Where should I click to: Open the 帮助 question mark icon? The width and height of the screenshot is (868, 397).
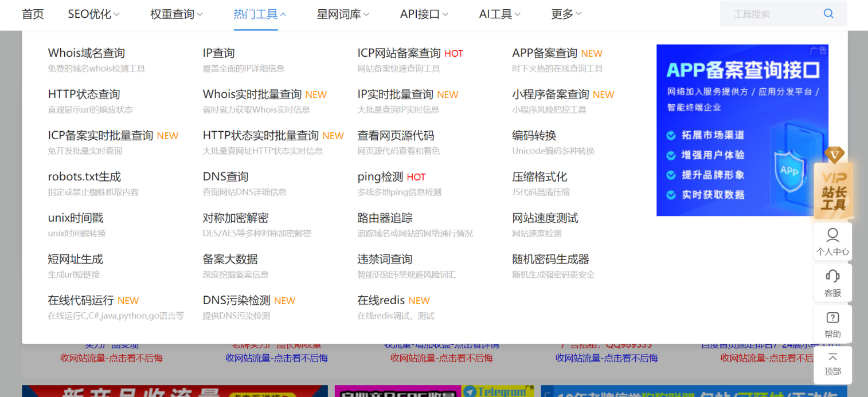[832, 318]
